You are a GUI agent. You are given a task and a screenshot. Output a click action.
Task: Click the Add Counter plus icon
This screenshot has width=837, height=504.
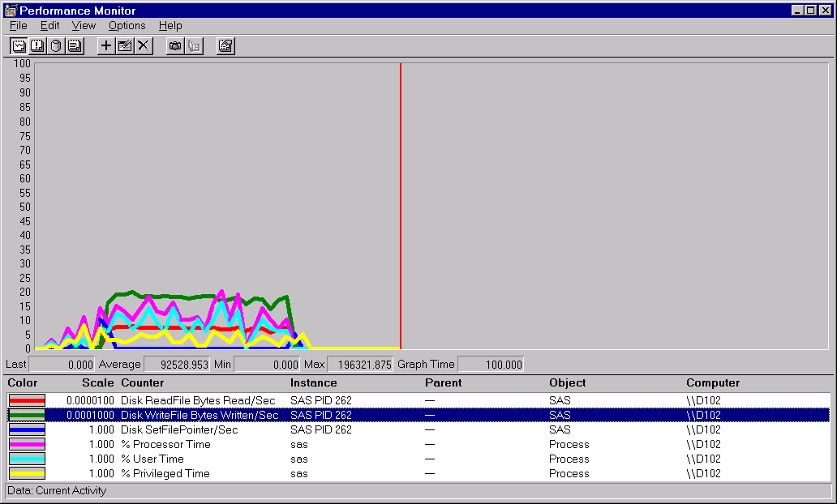pyautogui.click(x=106, y=45)
